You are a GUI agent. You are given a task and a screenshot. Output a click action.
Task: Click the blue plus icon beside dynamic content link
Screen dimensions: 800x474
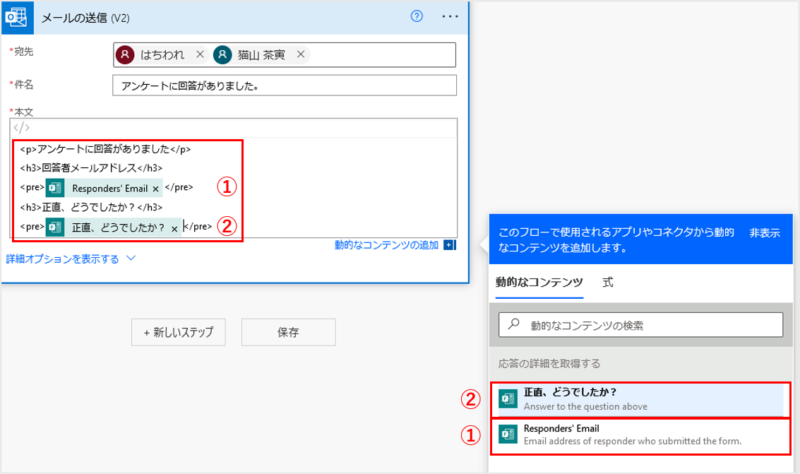[449, 245]
